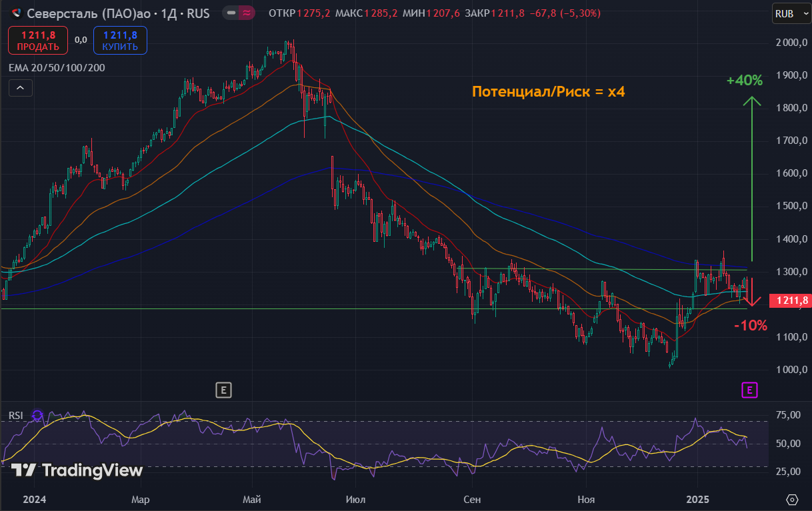The image size is (812, 511).
Task: Click the Ноя time axis label
Action: (587, 499)
